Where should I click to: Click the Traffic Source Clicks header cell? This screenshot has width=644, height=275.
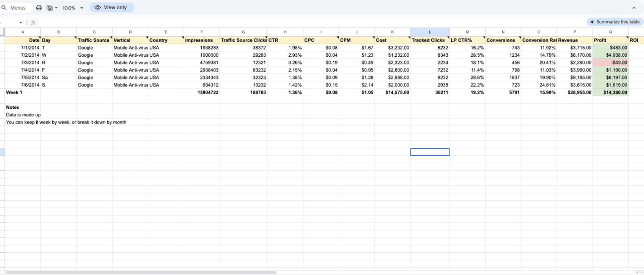(244, 40)
